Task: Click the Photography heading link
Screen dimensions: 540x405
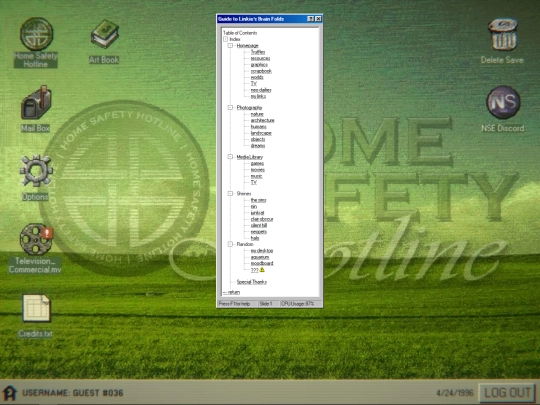Action: (x=249, y=108)
